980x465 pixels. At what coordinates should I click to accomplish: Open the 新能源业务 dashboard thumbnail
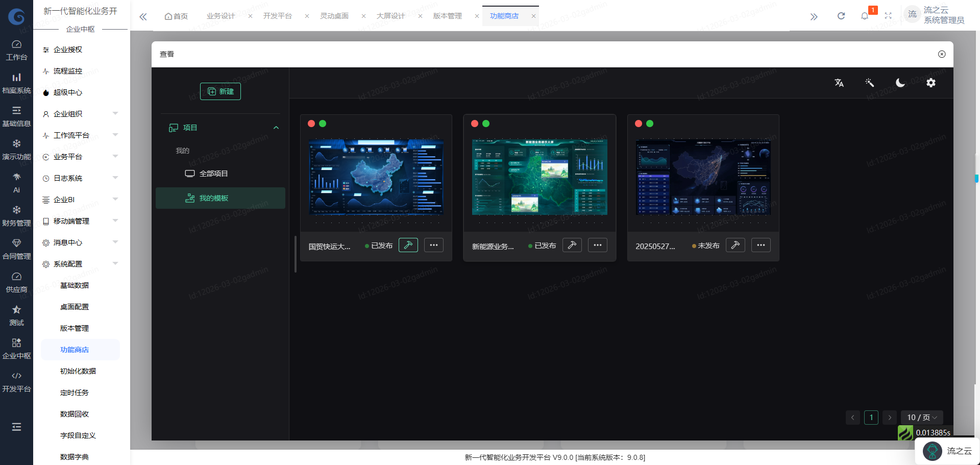click(540, 177)
